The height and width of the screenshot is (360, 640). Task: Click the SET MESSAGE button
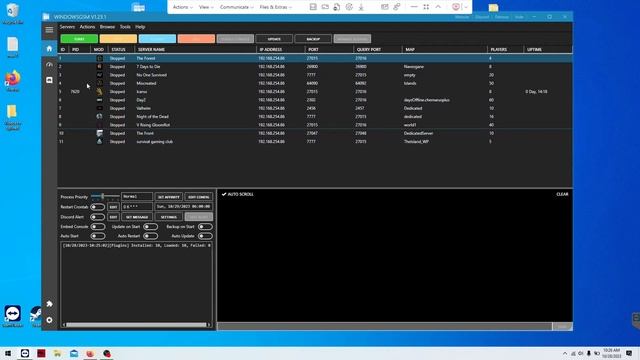pos(137,217)
